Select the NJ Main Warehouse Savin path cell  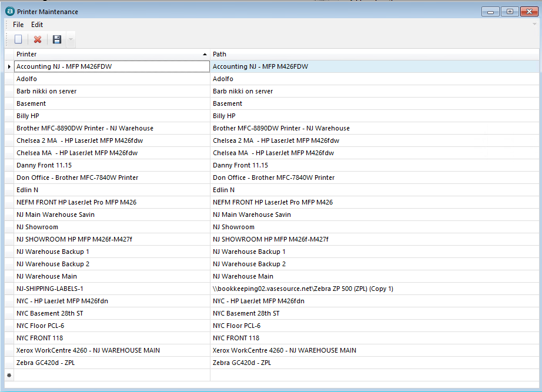coord(374,215)
